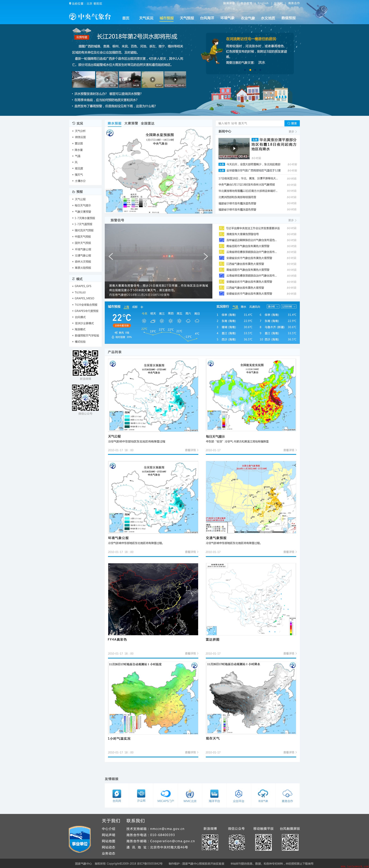Screen dimensions: 369x868
Task: Switch city forecast to 成都
Action: pyautogui.click(x=135, y=307)
